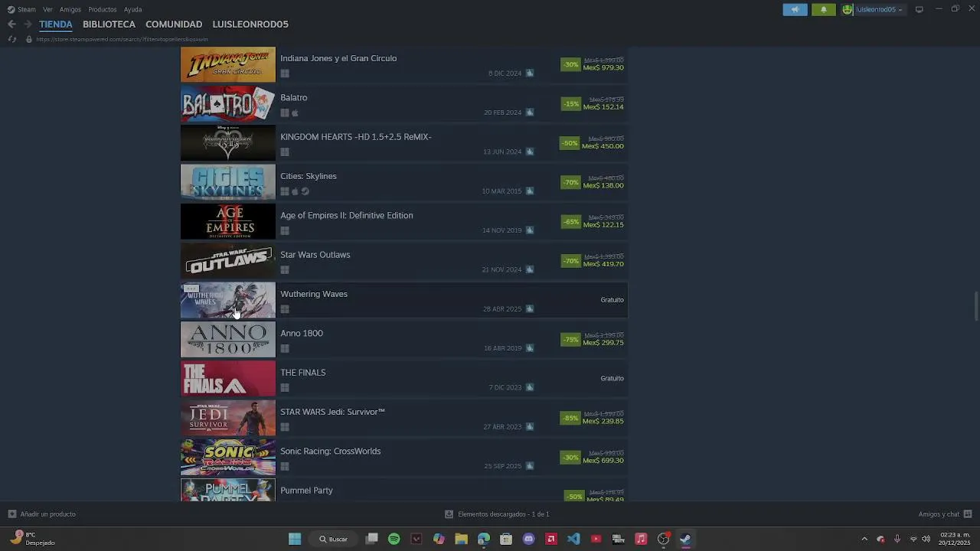The height and width of the screenshot is (551, 980).
Task: Open Discord from the taskbar
Action: tap(528, 539)
